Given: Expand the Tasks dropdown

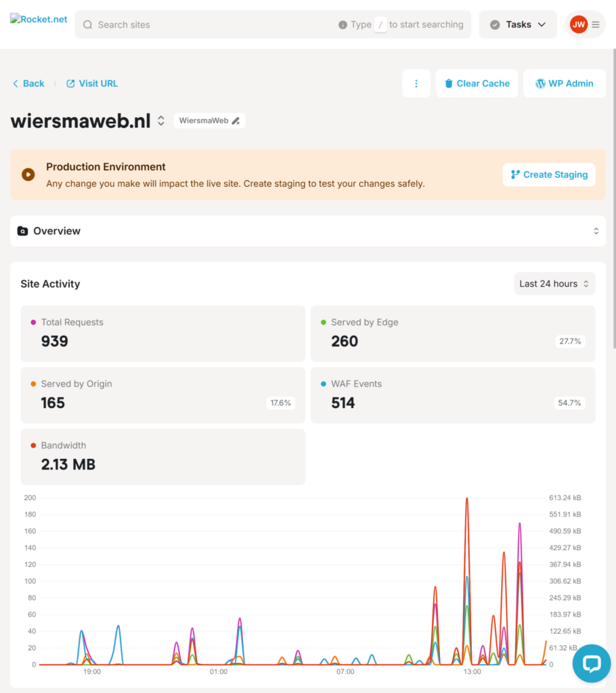Looking at the screenshot, I should click(518, 25).
